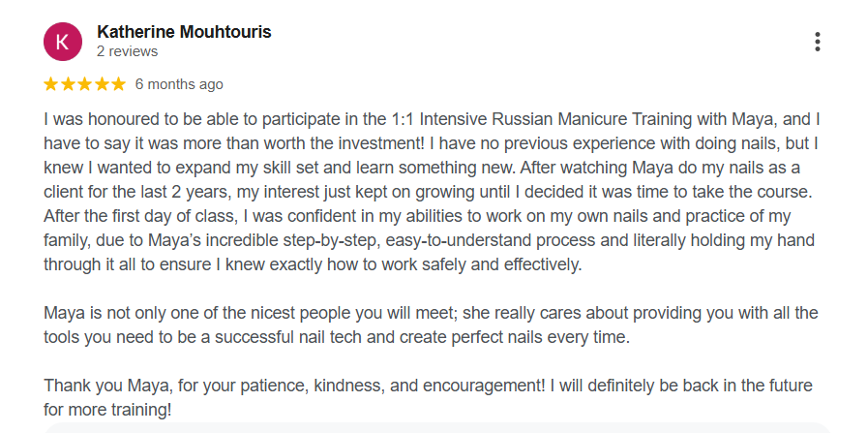Click the fourth gold rating star
This screenshot has width=868, height=433.
[x=102, y=84]
